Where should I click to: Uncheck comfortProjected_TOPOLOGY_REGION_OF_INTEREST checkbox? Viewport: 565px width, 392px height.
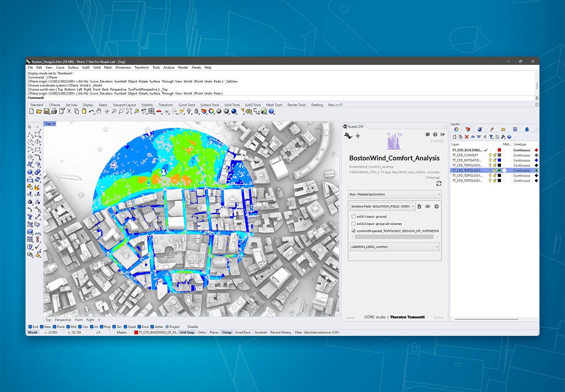tap(354, 231)
